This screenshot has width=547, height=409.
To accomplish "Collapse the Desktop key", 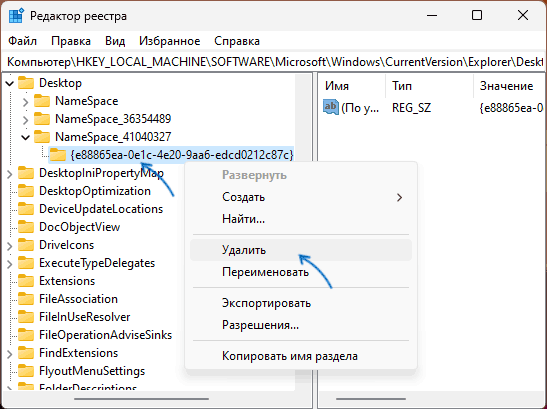I will tap(10, 83).
